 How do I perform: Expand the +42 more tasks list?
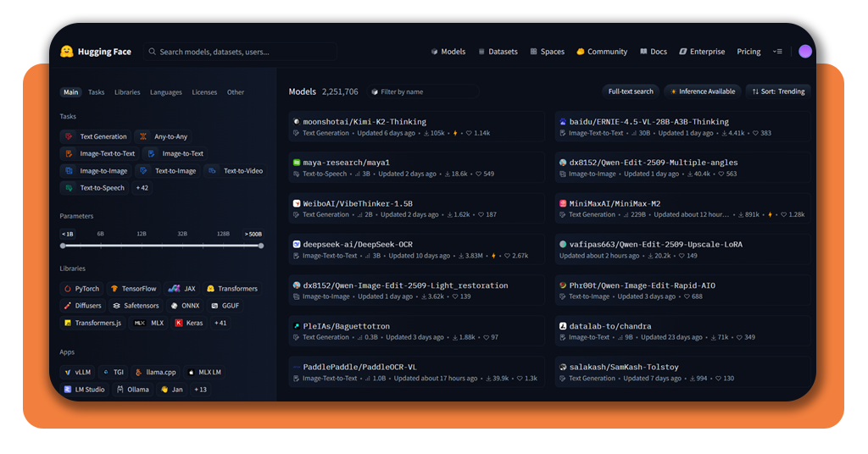[142, 188]
